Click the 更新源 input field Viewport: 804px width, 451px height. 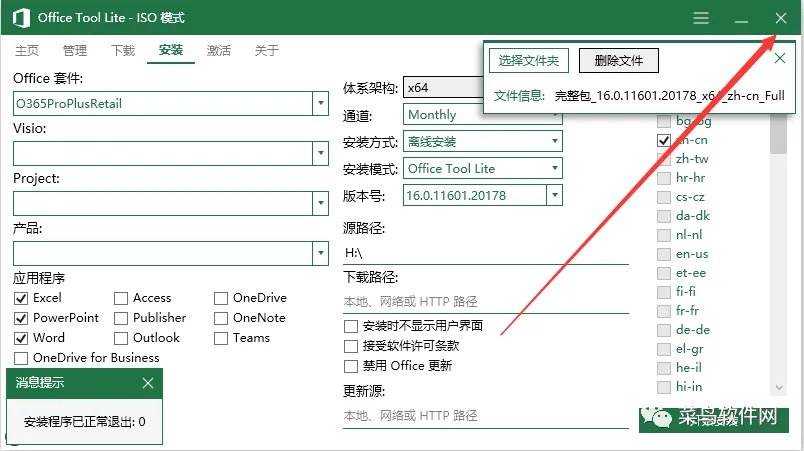(486, 416)
